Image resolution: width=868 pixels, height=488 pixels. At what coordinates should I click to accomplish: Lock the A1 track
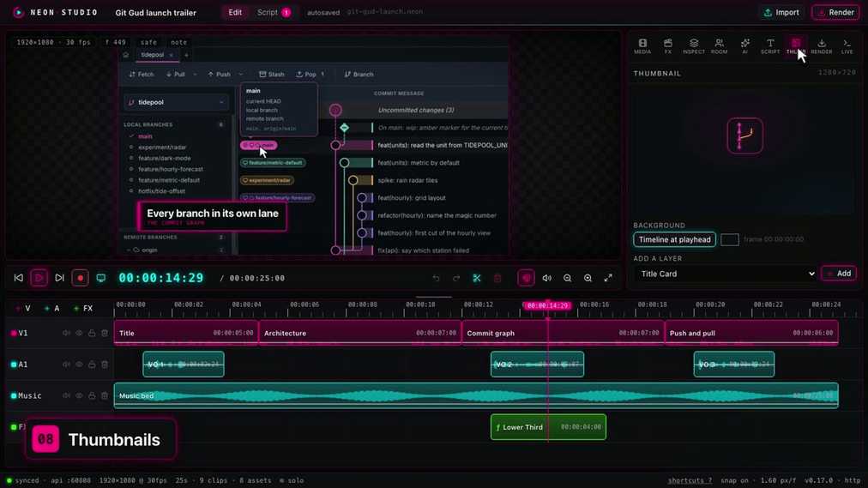92,364
